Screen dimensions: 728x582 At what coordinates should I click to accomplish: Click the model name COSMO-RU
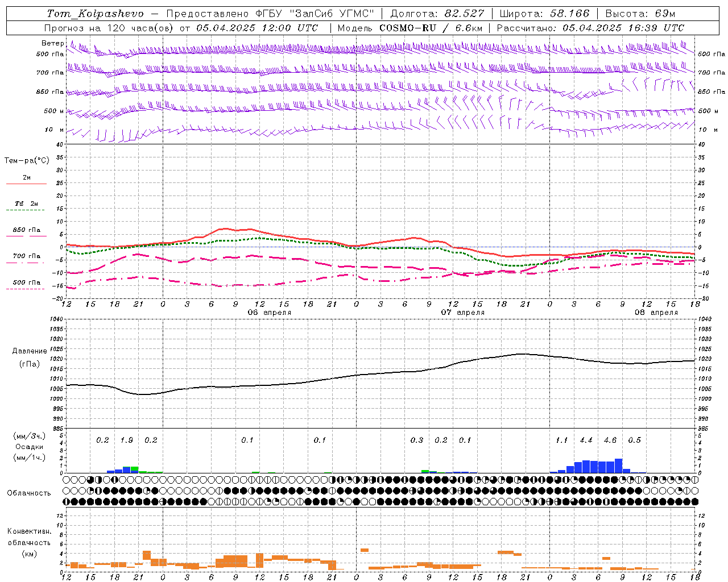pyautogui.click(x=407, y=28)
